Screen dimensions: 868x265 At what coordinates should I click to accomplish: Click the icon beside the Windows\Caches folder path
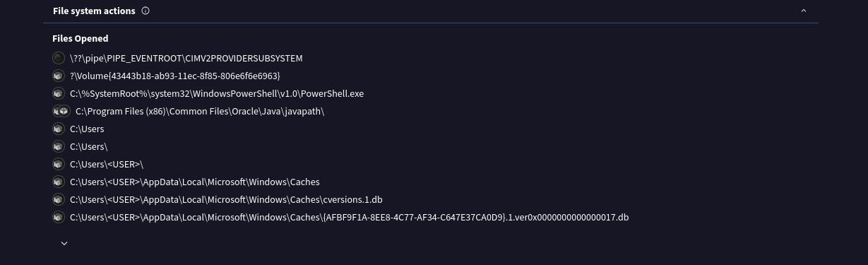click(58, 182)
